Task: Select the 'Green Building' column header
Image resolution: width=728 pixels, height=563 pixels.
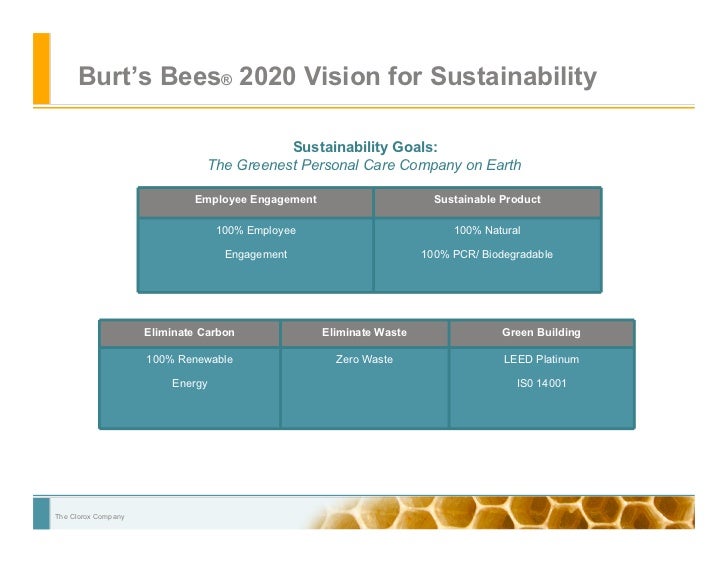Action: pos(541,332)
